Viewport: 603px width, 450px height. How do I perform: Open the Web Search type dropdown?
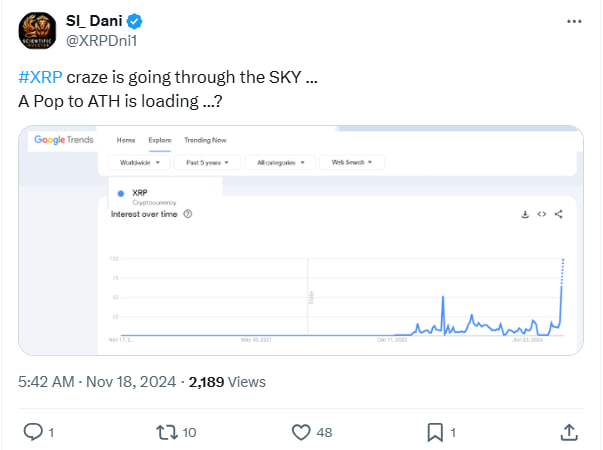[352, 162]
